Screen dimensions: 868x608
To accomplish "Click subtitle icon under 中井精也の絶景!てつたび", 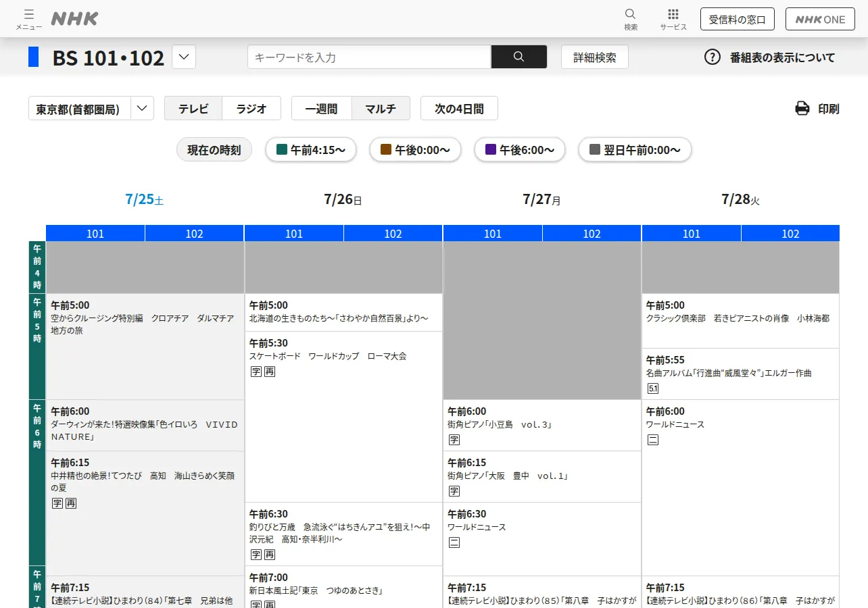I will click(57, 503).
